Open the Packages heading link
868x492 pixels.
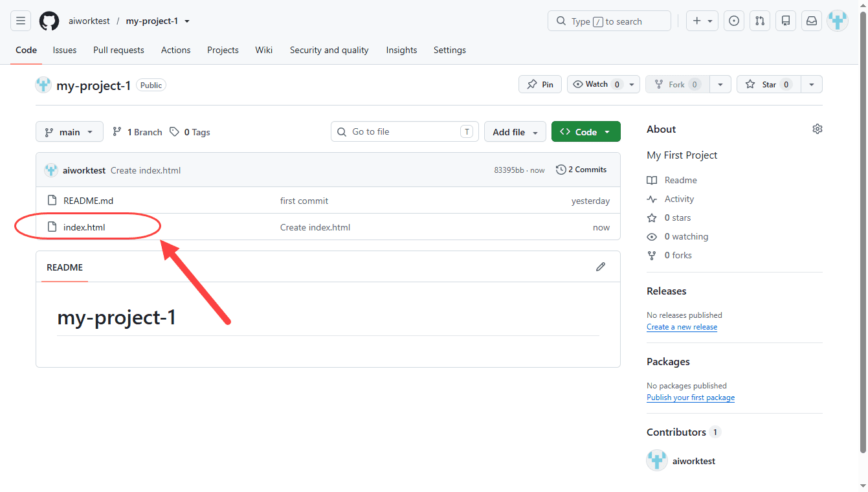pos(668,361)
